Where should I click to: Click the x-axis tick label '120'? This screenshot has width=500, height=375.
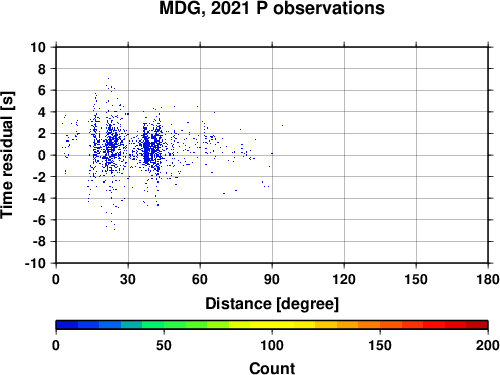point(344,279)
